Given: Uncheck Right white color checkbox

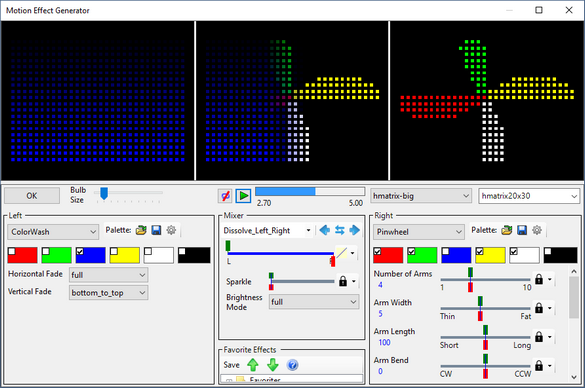Looking at the screenshot, I should (x=514, y=251).
